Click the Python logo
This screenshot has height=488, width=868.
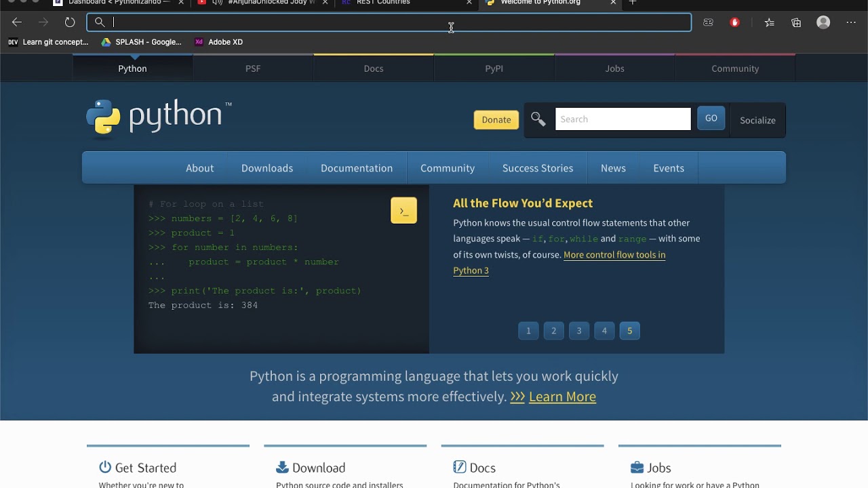point(159,119)
